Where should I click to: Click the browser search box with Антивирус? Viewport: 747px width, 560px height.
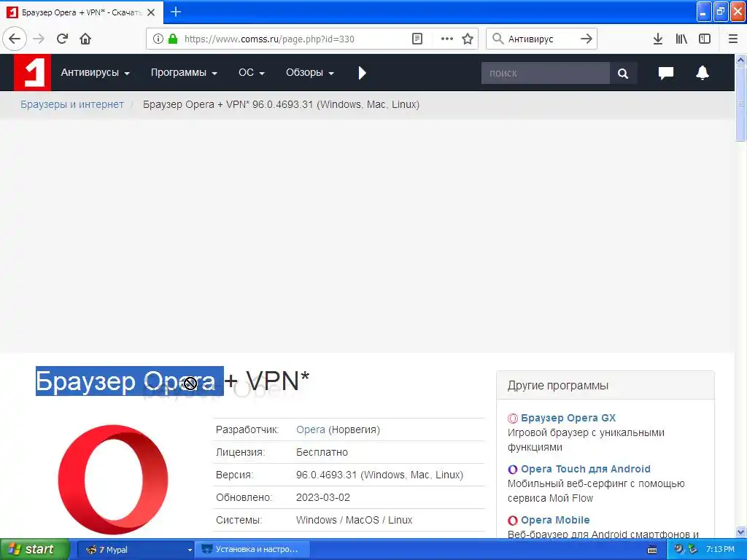[x=541, y=39]
